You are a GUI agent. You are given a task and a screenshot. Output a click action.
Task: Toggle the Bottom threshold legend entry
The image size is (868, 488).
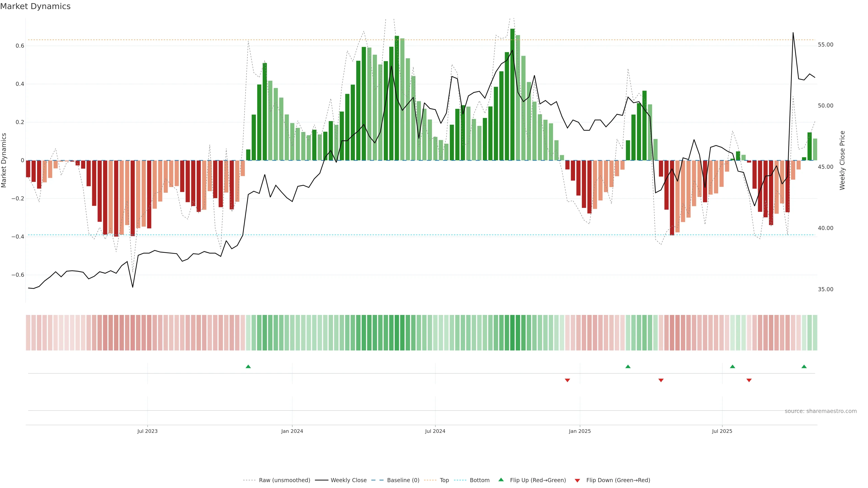click(479, 480)
